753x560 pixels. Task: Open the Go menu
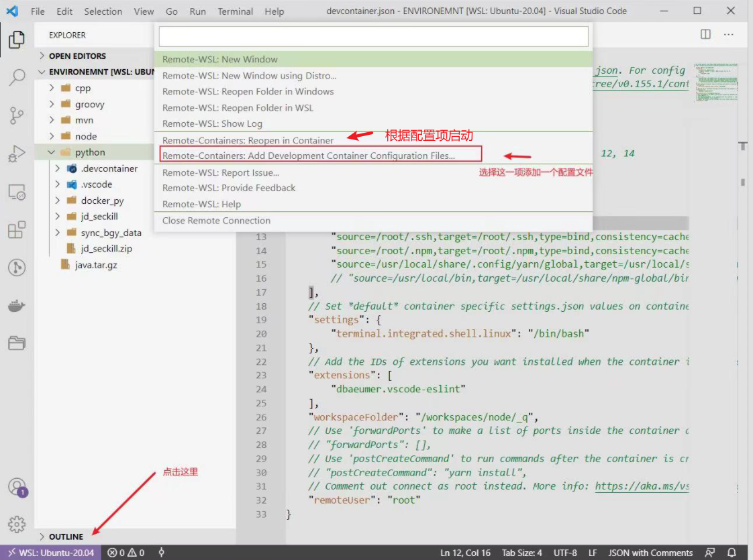coord(171,11)
